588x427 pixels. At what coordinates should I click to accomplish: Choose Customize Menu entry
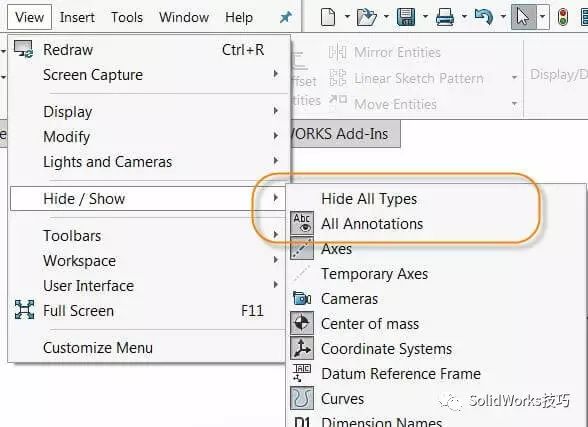click(x=98, y=348)
